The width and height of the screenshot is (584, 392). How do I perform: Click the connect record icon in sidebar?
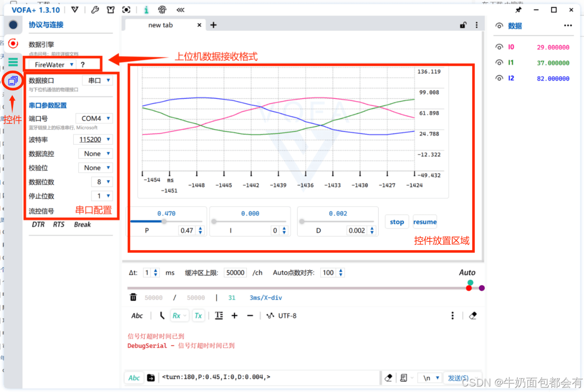click(x=13, y=44)
